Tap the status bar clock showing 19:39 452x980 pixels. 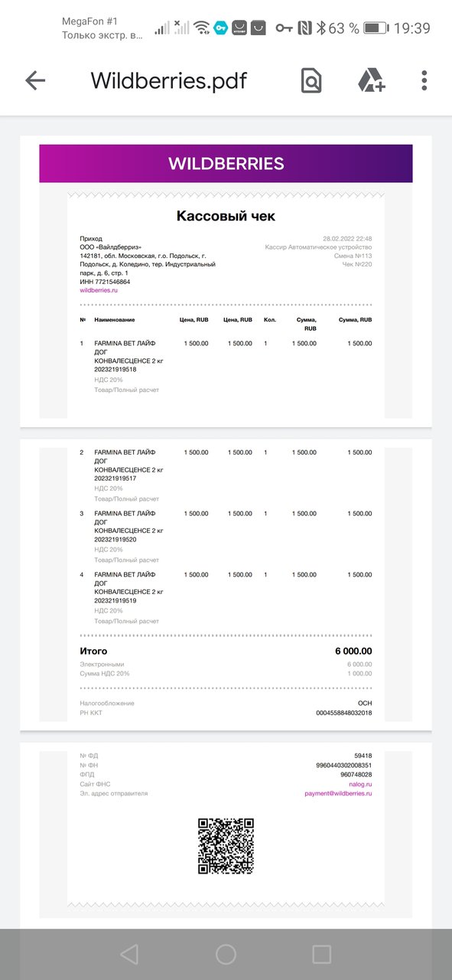pos(412,28)
